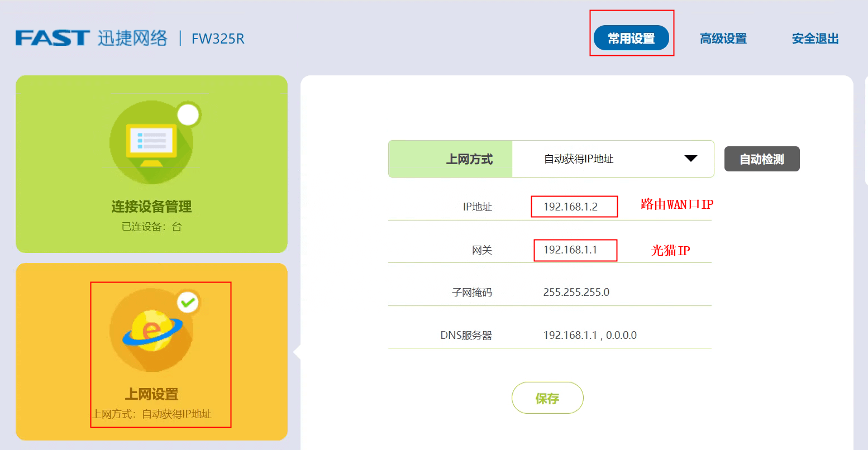Screen dimensions: 868x450
Task: Click 安全退出 to log out
Action: click(815, 39)
